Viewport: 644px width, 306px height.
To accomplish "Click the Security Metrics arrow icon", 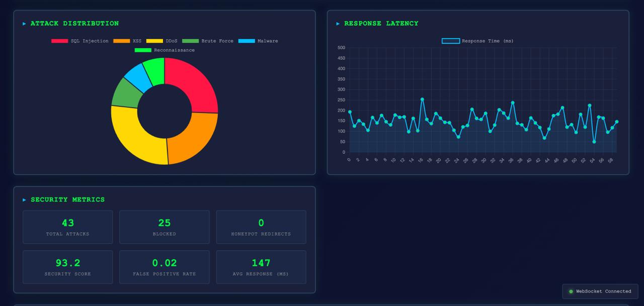I will pos(25,200).
